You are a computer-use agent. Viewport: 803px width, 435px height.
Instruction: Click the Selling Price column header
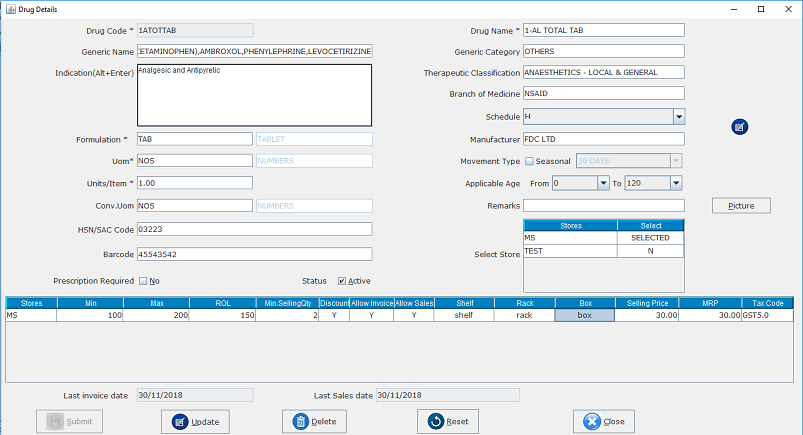[646, 302]
